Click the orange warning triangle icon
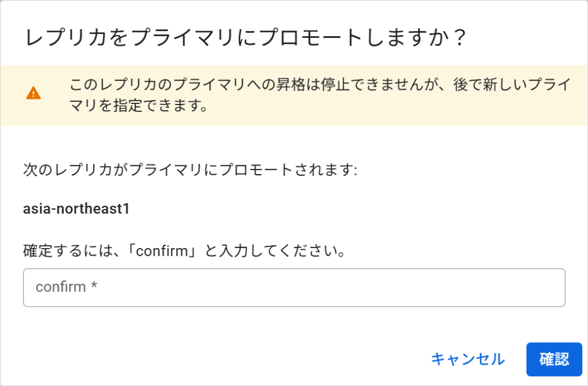The image size is (588, 386). click(x=33, y=93)
